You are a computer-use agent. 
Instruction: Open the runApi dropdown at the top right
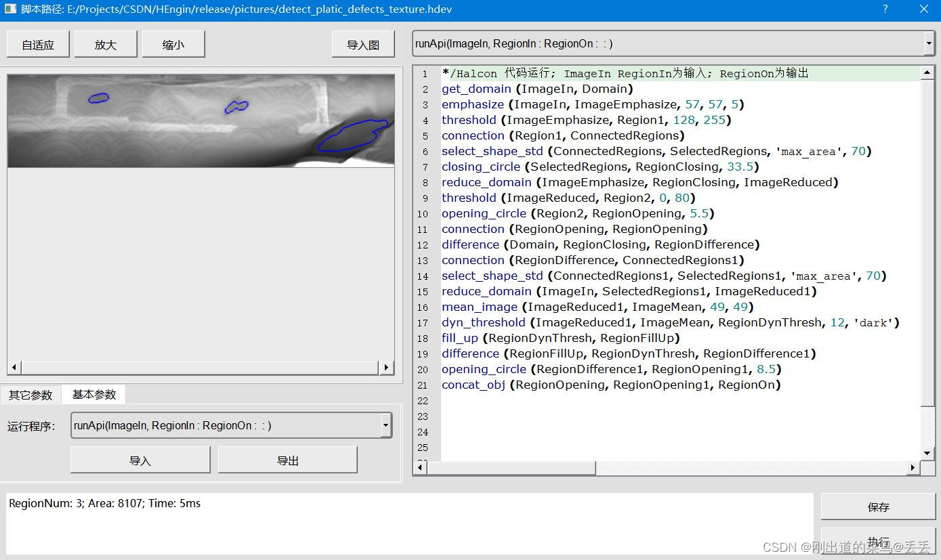pyautogui.click(x=929, y=43)
